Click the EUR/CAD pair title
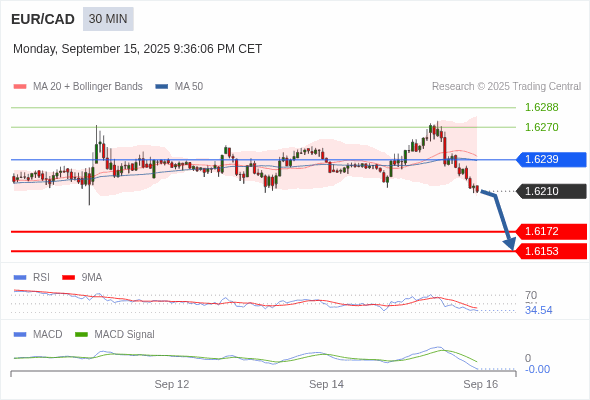Viewport: 590px width, 400px height. (43, 19)
